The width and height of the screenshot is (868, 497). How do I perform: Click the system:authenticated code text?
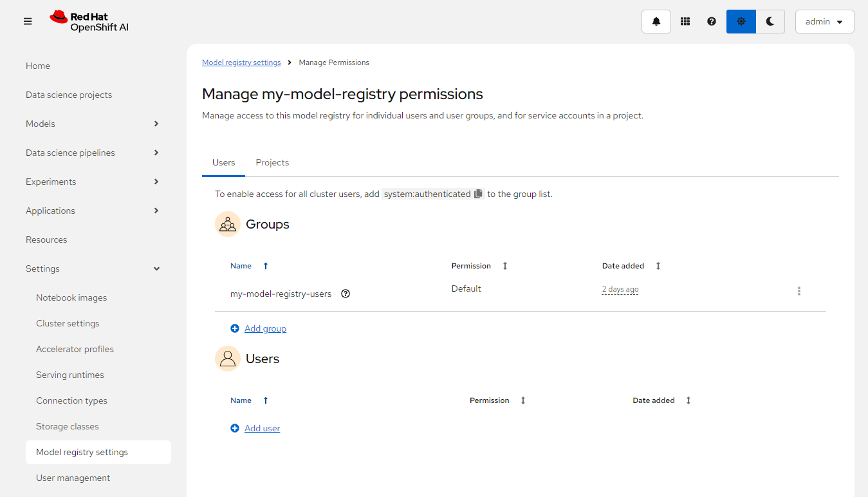[x=427, y=194]
